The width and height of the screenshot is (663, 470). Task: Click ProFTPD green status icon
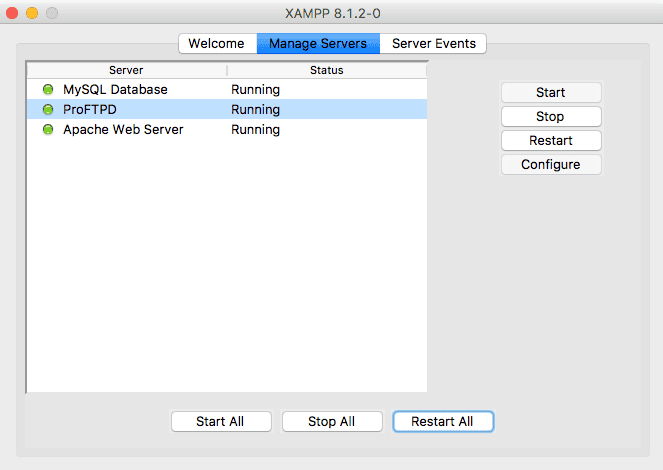(x=48, y=110)
